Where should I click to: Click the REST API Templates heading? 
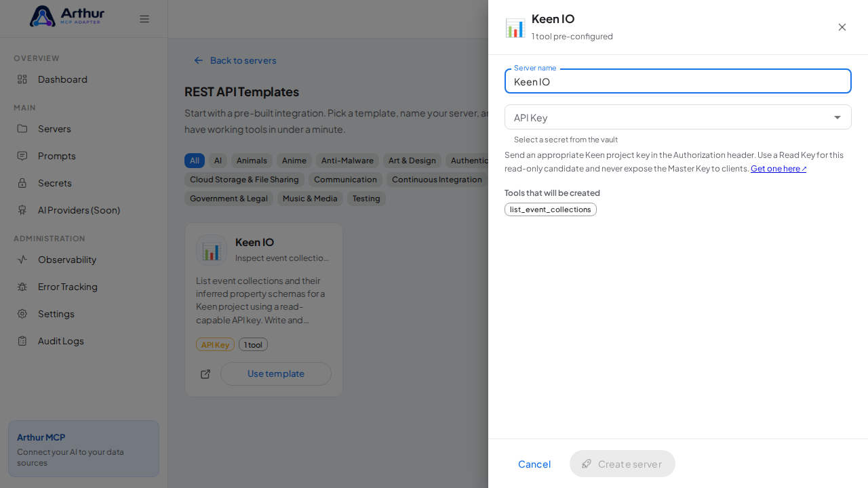point(241,91)
